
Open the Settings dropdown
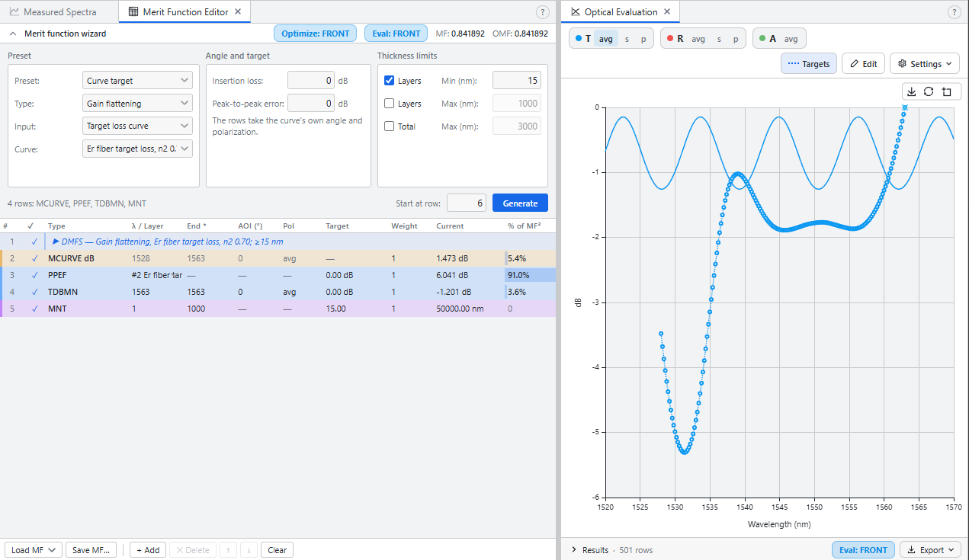[x=924, y=63]
